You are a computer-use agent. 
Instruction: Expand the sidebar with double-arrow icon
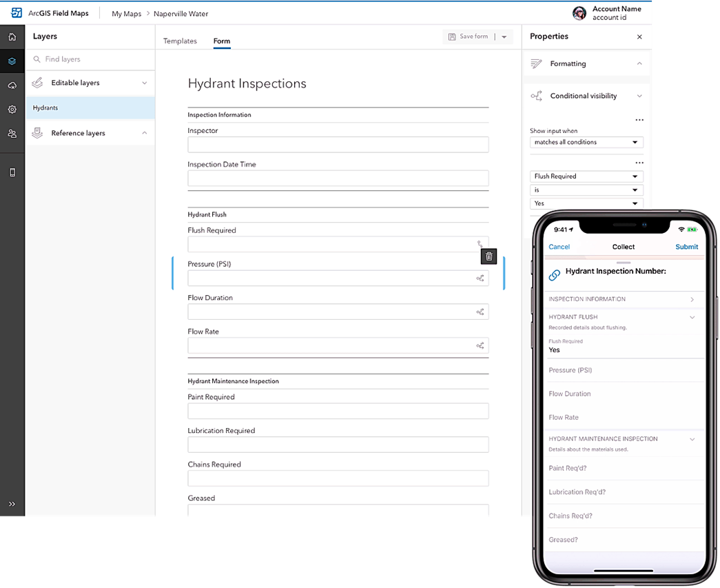[12, 504]
